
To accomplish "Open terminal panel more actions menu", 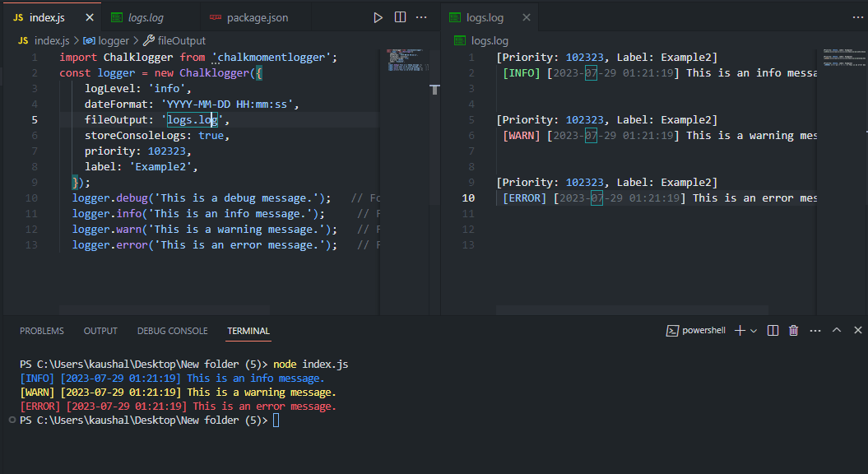I will pos(815,331).
